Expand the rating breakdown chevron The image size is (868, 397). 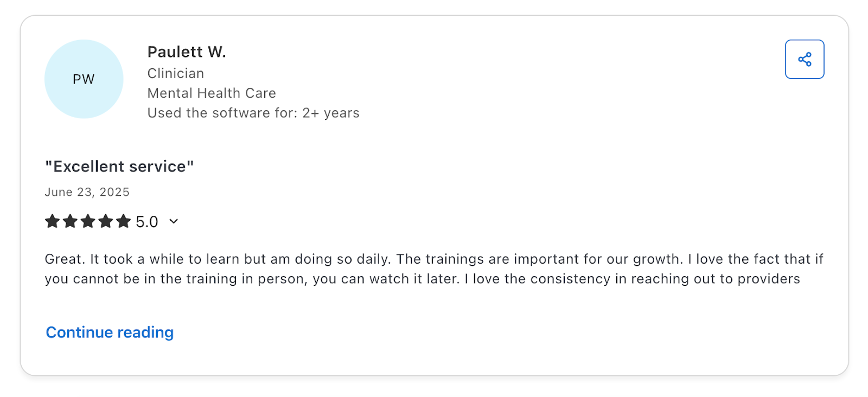pos(173,222)
